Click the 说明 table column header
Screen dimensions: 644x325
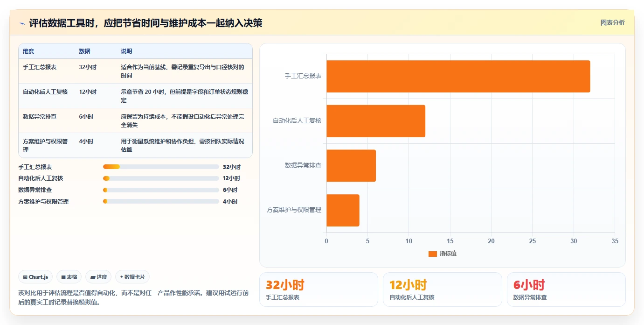pos(126,51)
